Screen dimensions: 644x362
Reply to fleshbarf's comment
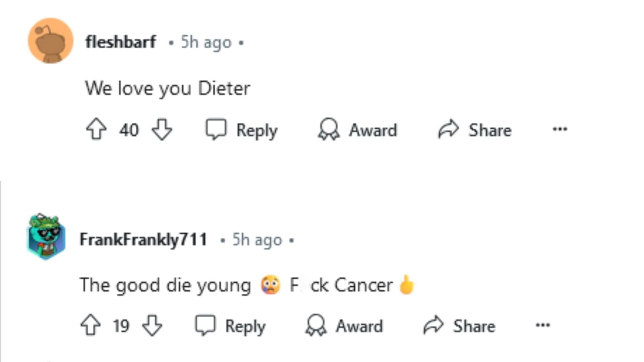tap(242, 130)
